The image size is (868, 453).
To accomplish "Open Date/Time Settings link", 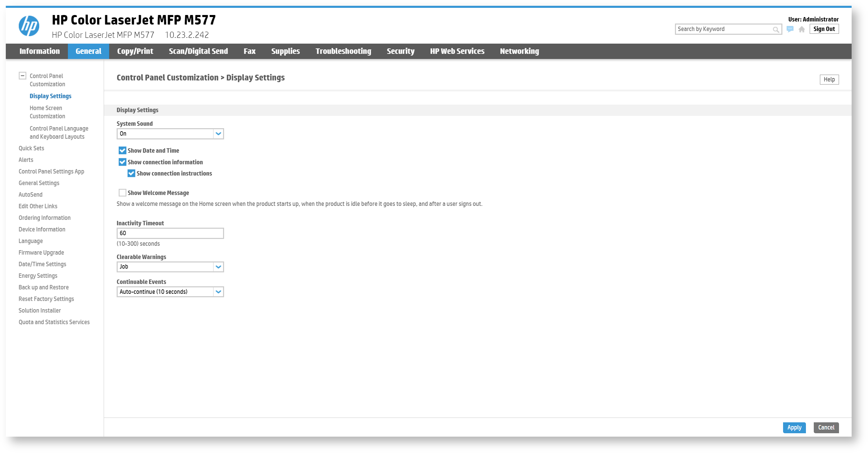I will coord(42,264).
